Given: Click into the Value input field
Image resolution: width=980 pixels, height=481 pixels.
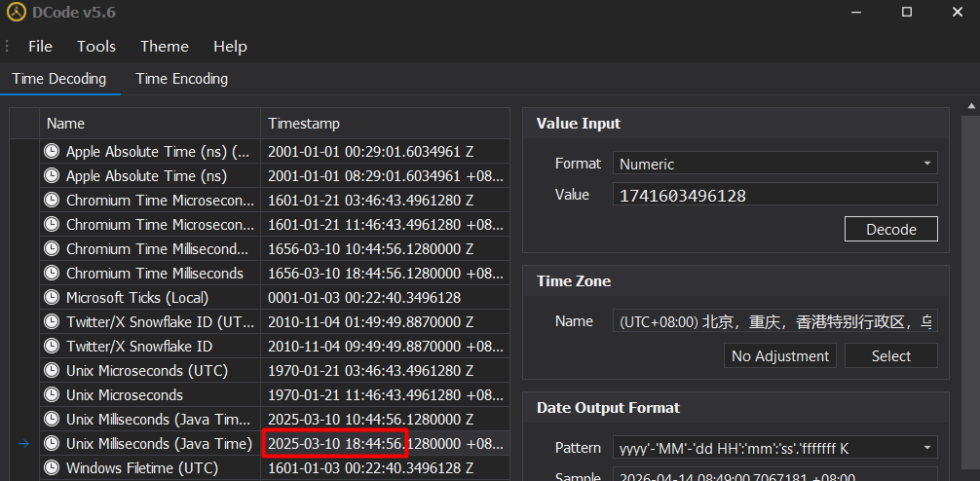Looking at the screenshot, I should pyautogui.click(x=774, y=195).
